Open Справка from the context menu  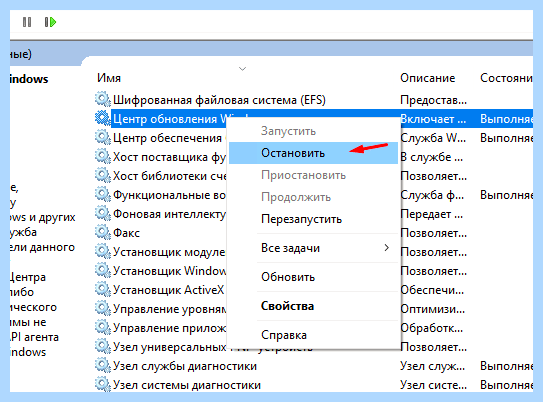(x=313, y=335)
